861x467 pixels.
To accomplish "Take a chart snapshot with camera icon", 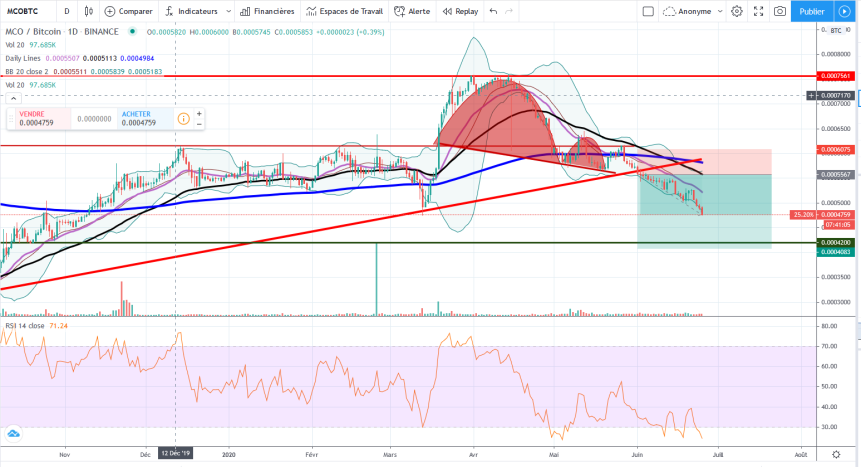I will click(780, 11).
